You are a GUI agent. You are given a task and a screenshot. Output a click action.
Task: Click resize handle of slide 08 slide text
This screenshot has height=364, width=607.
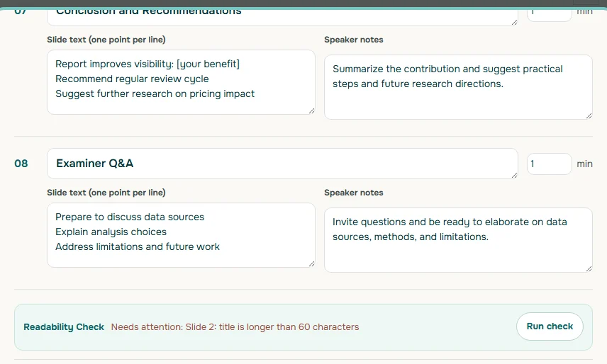311,263
